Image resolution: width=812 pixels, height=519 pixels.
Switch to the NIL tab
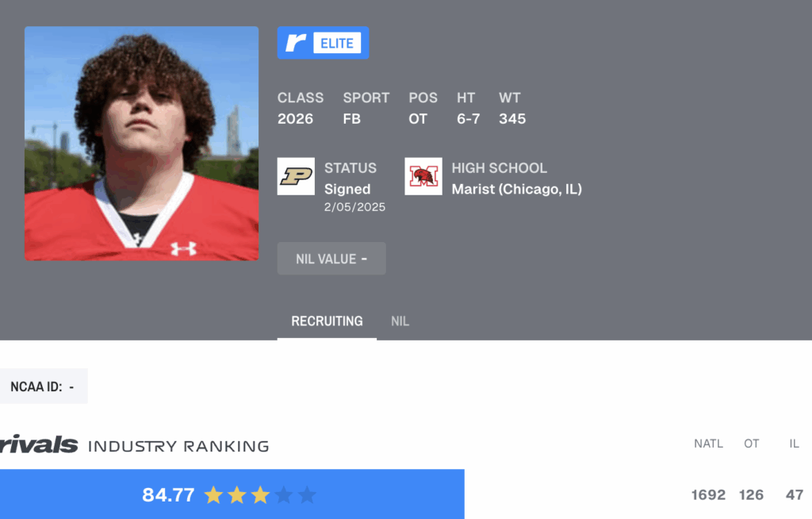400,321
